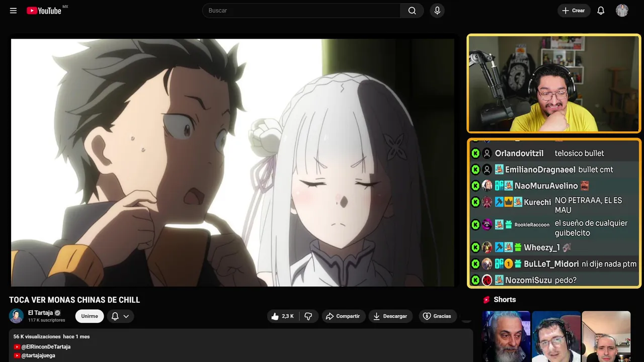Click the message 'pedo?'
Screen dimensions: 644x362
click(x=566, y=280)
